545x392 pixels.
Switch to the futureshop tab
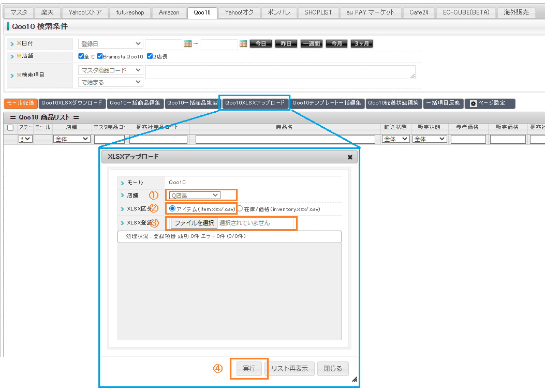pyautogui.click(x=130, y=12)
